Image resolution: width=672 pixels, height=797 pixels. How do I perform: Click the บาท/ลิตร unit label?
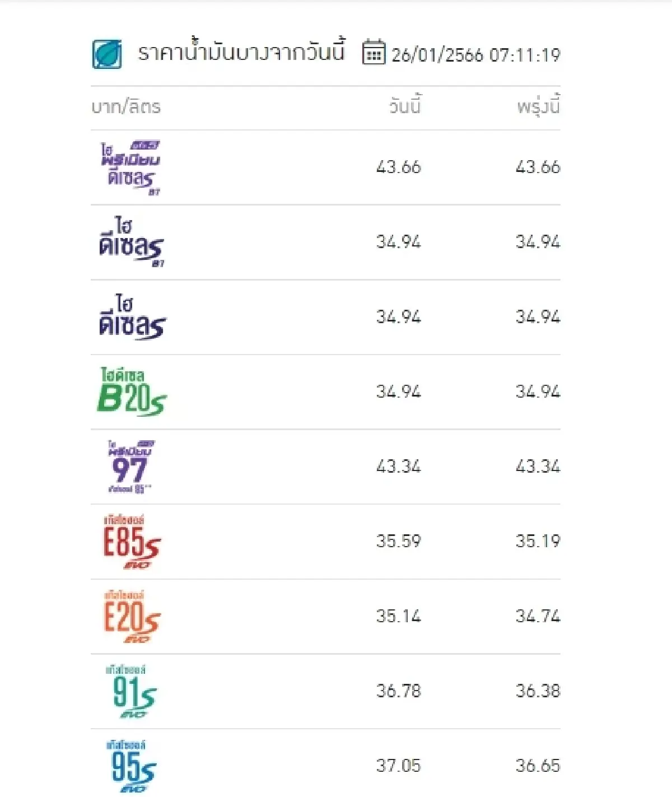pos(126,106)
